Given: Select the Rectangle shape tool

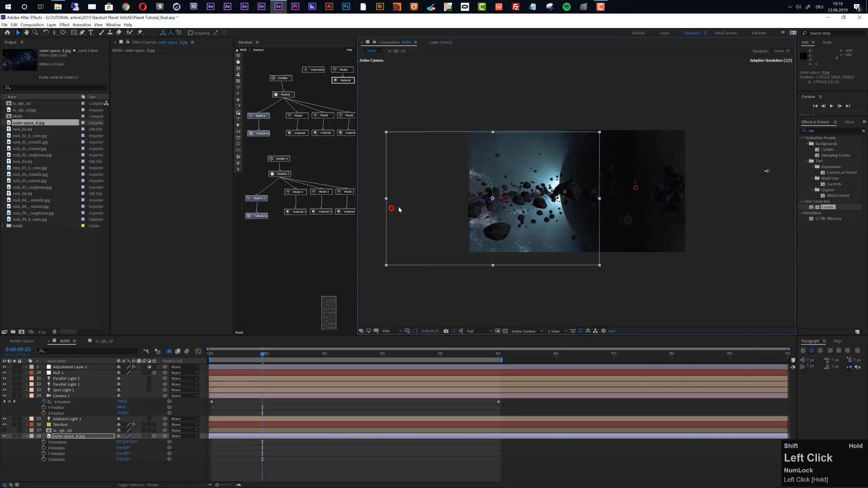Looking at the screenshot, I should (x=74, y=33).
